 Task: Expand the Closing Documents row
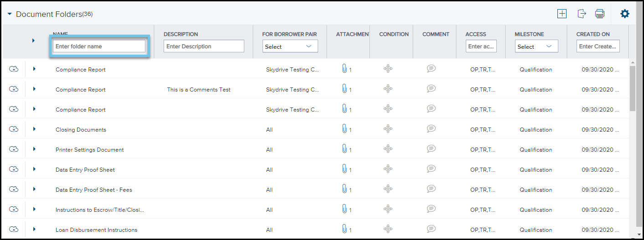point(34,129)
